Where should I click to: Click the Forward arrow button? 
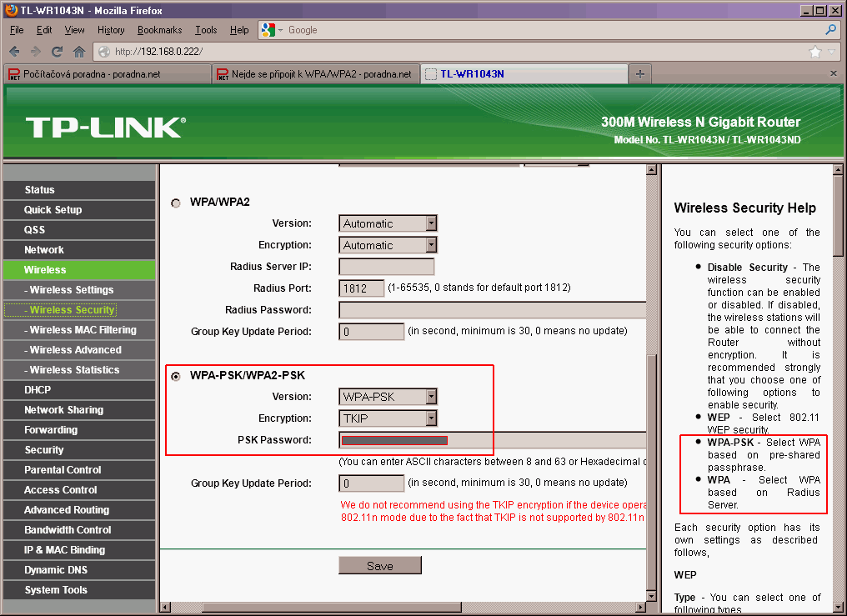pyautogui.click(x=36, y=52)
